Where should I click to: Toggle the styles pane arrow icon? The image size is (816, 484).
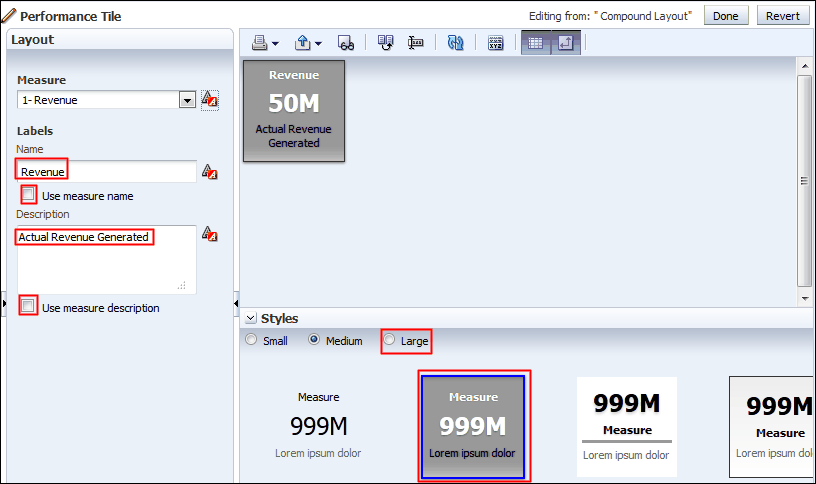[x=566, y=43]
